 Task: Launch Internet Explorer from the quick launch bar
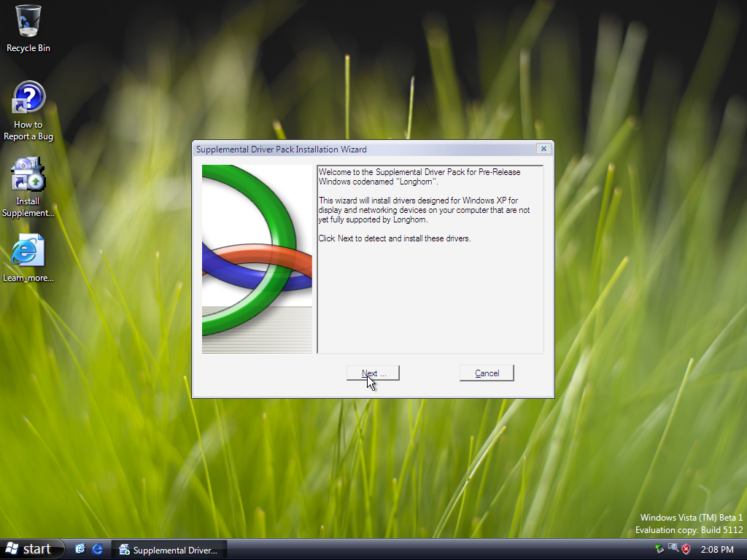[x=98, y=550]
